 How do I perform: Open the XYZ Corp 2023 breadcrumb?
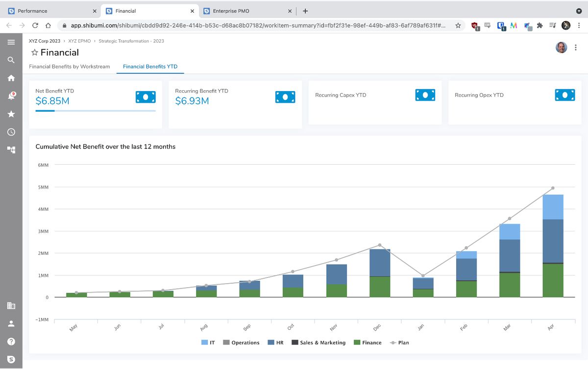pos(44,41)
